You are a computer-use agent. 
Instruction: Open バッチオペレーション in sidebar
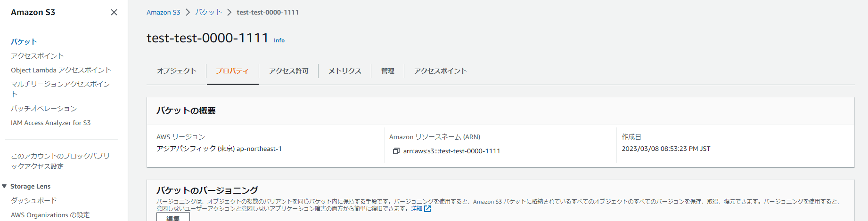(x=44, y=109)
